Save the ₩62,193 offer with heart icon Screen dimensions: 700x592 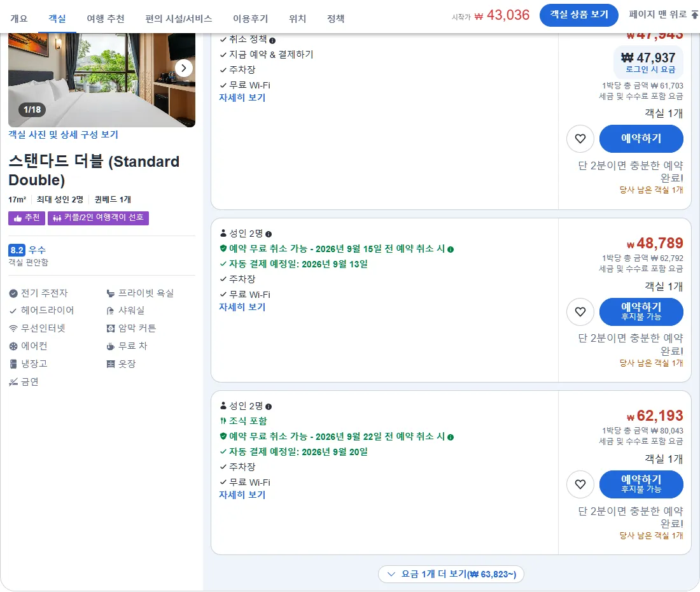pos(580,484)
